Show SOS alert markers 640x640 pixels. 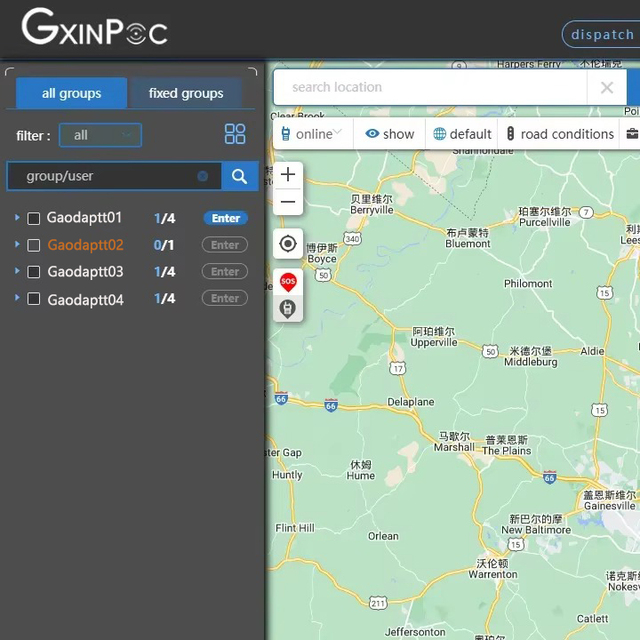[288, 282]
